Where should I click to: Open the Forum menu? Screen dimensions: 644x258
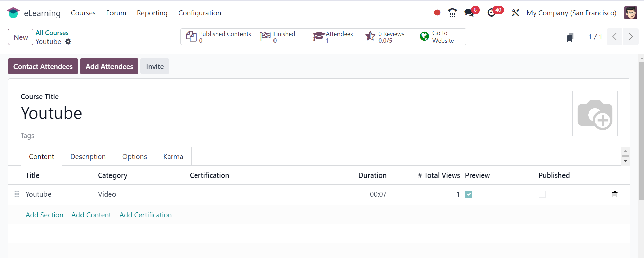(116, 13)
